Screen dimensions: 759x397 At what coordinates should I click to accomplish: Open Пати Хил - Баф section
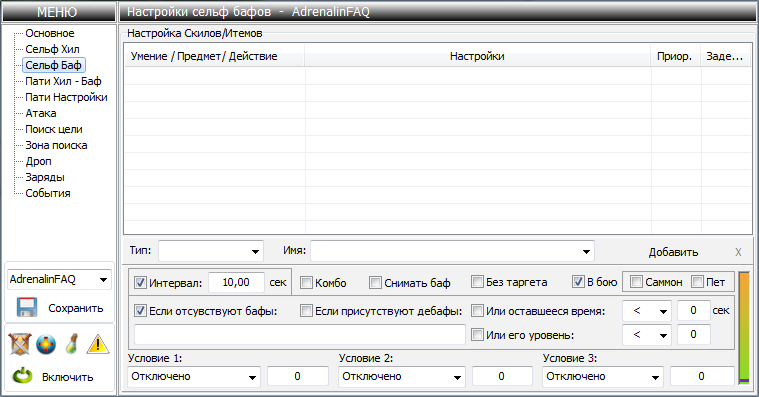[63, 81]
